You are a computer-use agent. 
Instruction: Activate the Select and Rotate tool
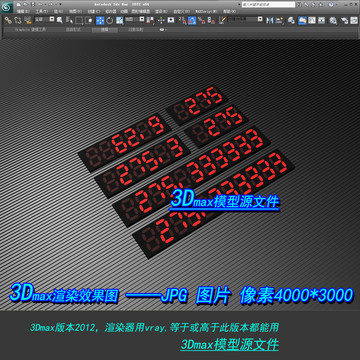tap(109, 20)
